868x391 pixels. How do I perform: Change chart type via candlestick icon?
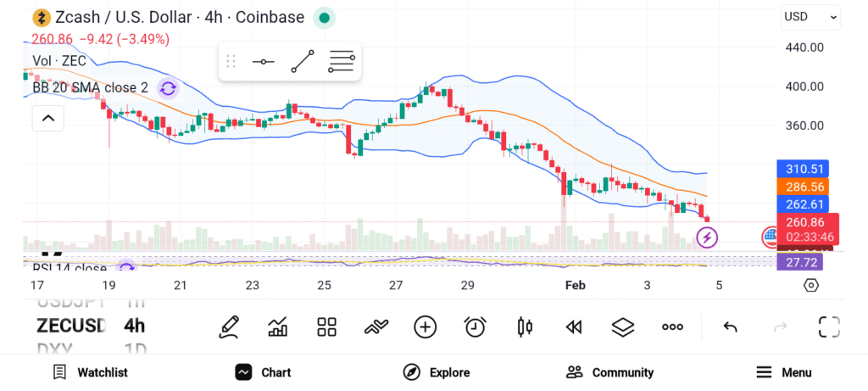525,327
